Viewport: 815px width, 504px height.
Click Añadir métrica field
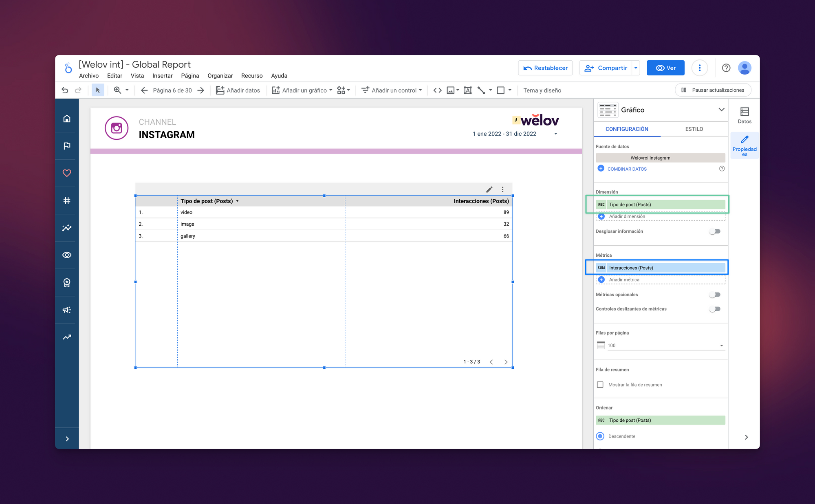click(661, 280)
